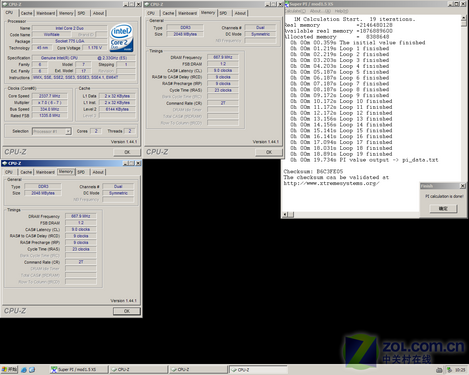The height and width of the screenshot is (375, 469).
Task: Open Memory tab in CPU-tab CPU-Z window
Action: (66, 13)
